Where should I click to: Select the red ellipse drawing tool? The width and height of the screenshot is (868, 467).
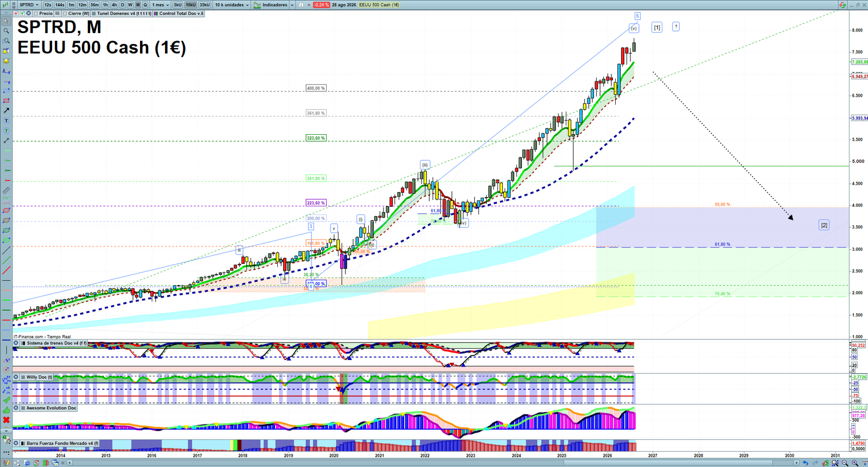pyautogui.click(x=7, y=210)
